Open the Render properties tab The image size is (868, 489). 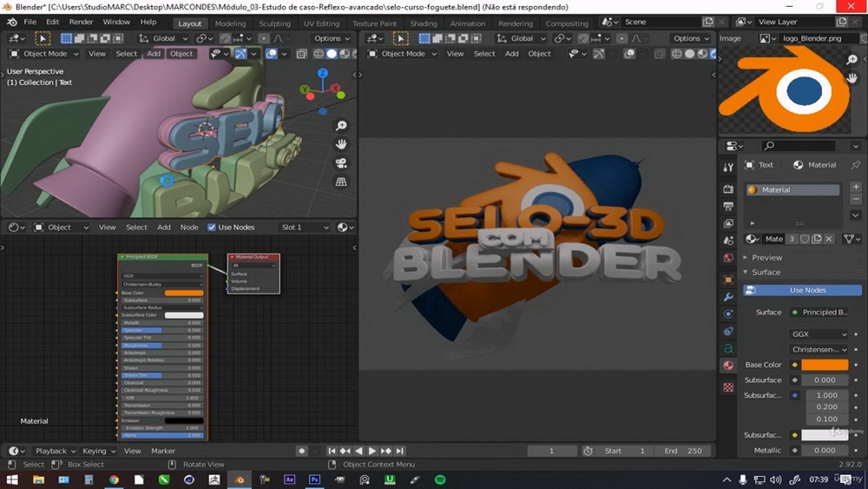coord(728,189)
